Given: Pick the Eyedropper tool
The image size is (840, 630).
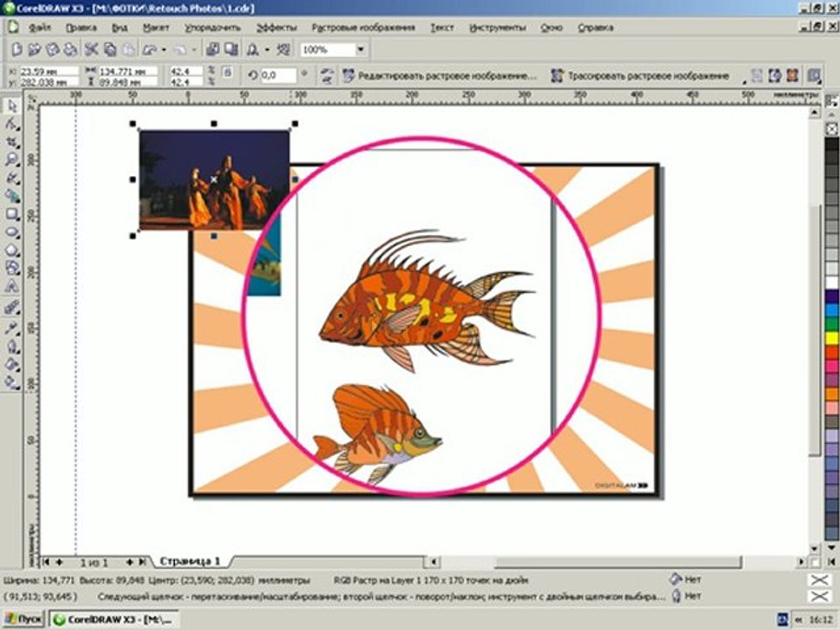Looking at the screenshot, I should (x=11, y=328).
